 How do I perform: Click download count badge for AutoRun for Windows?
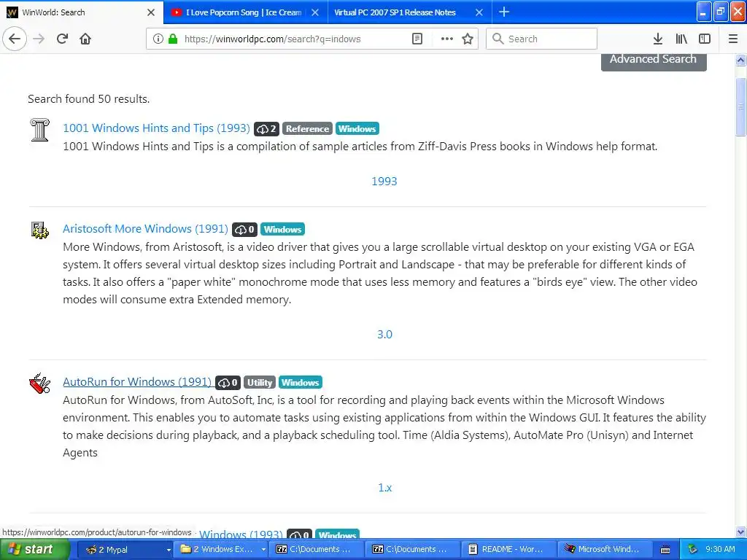[228, 382]
